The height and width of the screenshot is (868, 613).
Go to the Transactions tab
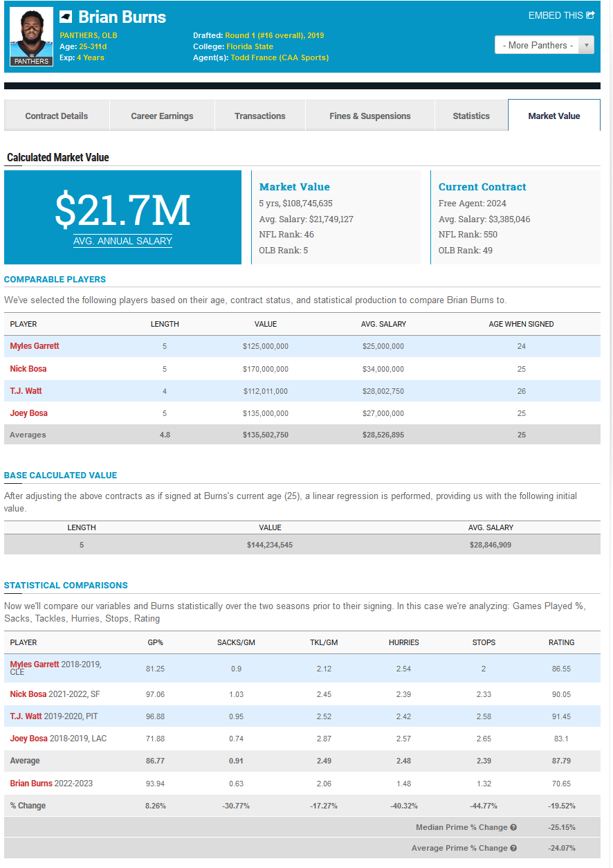click(x=260, y=116)
